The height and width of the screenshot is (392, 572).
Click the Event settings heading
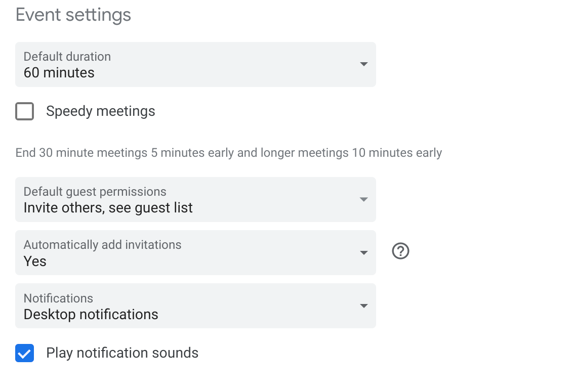coord(73,15)
